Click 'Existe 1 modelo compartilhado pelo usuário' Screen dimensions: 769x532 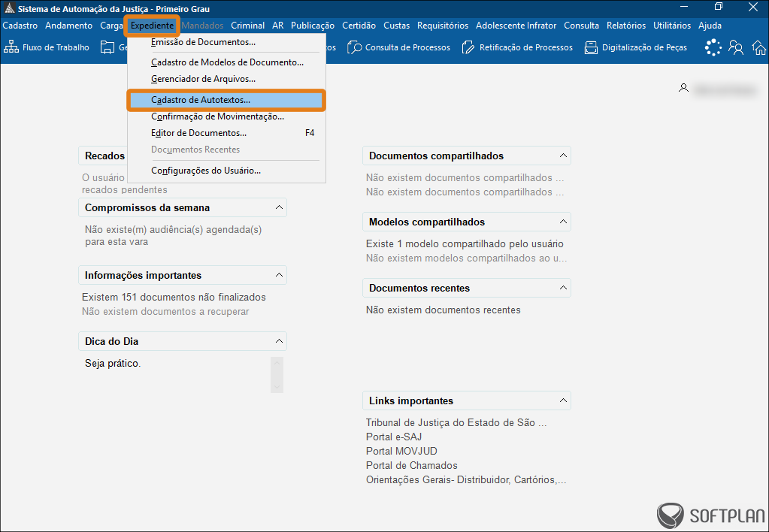pyautogui.click(x=465, y=243)
